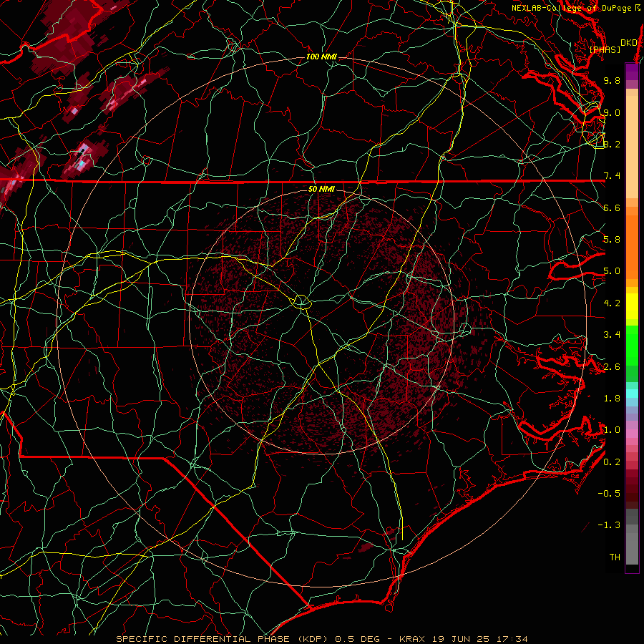644x644 pixels.
Task: Click the 7.4 scale value
Action: [x=612, y=176]
